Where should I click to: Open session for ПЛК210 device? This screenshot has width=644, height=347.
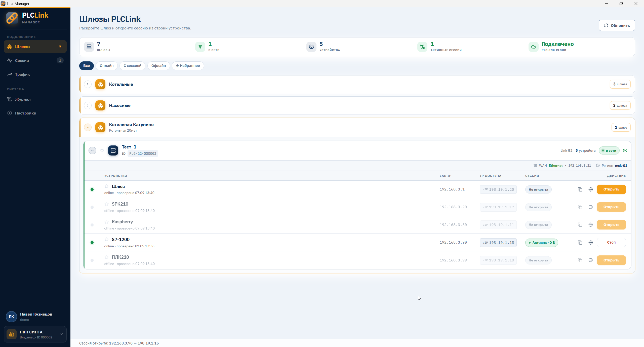(x=611, y=260)
